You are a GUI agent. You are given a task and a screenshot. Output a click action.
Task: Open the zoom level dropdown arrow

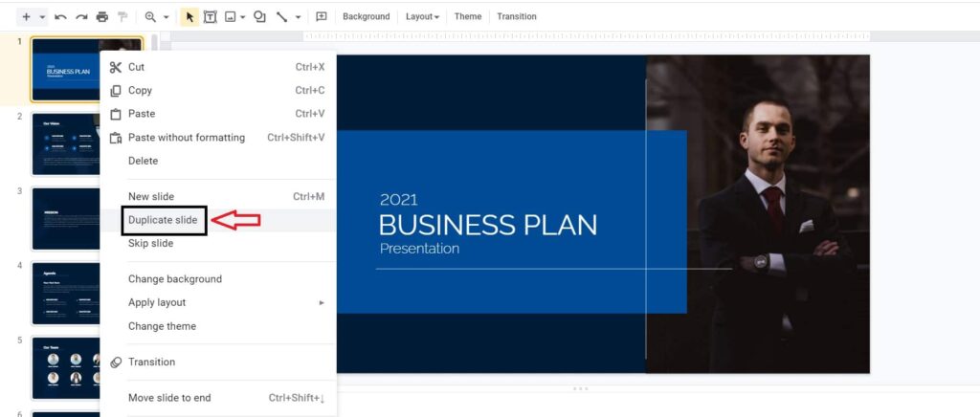click(x=167, y=17)
